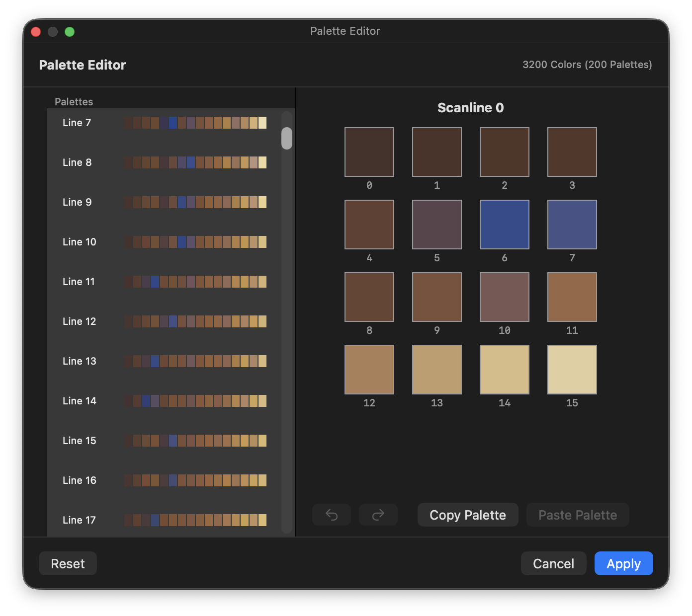
Task: Select the tan swatch numbered 12
Action: pos(369,369)
